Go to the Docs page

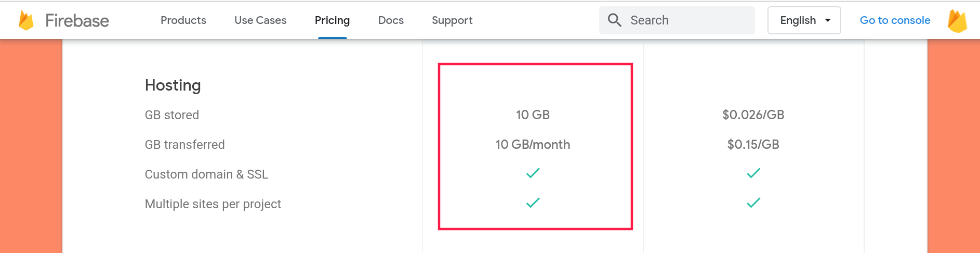click(x=391, y=20)
